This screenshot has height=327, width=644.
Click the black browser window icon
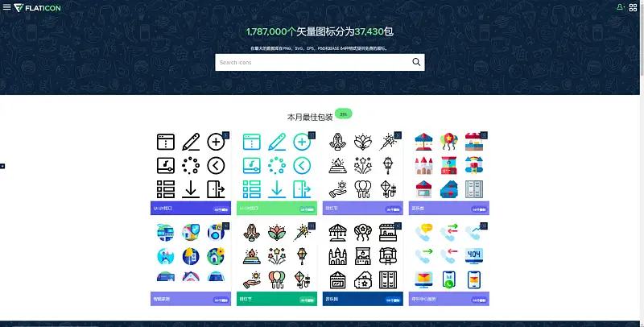coord(166,142)
